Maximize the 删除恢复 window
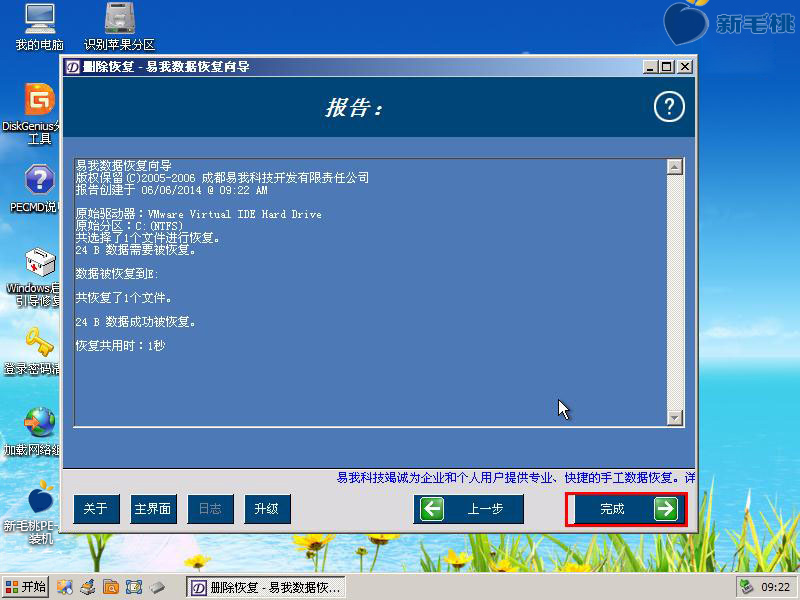The height and width of the screenshot is (600, 800). point(667,67)
